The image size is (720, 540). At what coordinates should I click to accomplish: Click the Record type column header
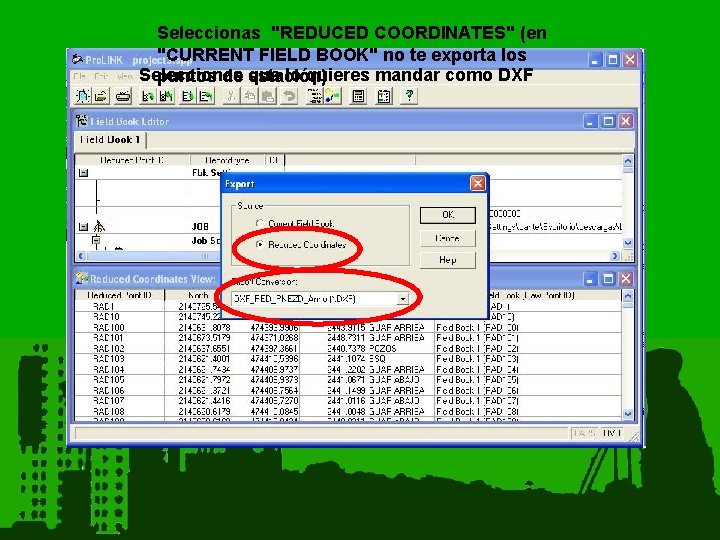227,160
